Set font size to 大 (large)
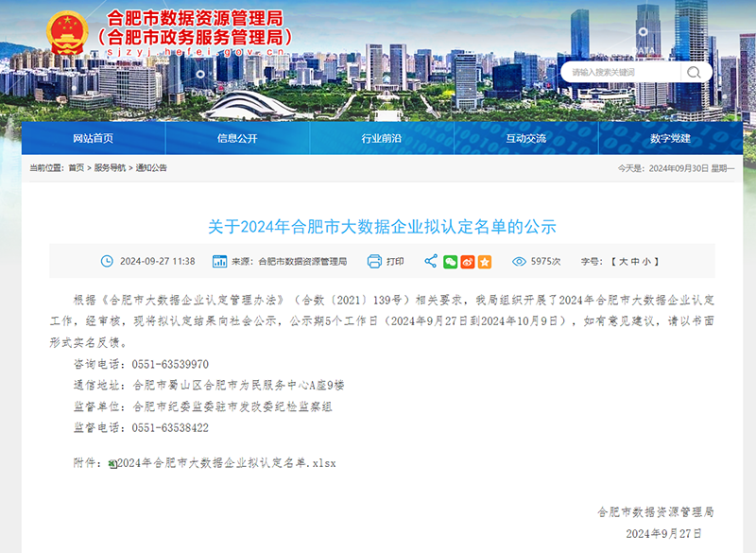The width and height of the screenshot is (756, 553). [623, 261]
